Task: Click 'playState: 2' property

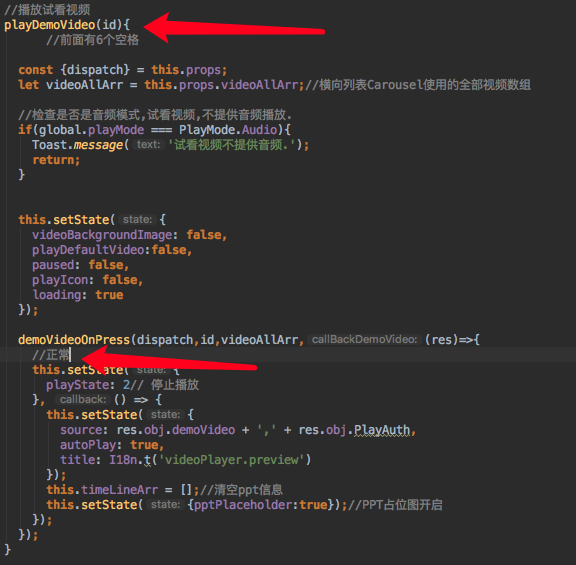Action: coord(88,385)
